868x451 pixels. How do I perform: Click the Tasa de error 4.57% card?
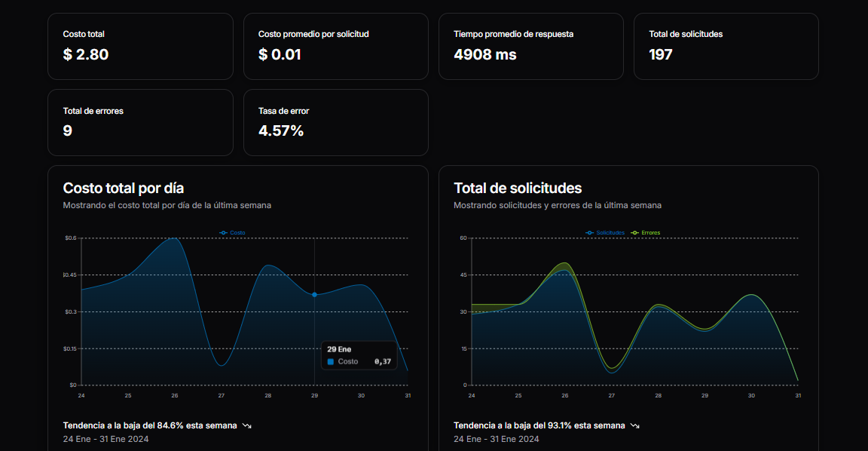point(335,122)
